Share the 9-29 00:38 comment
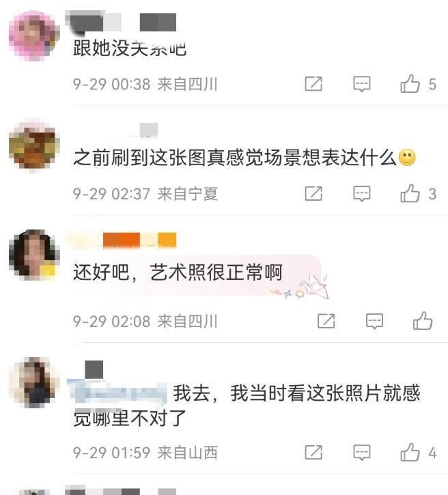Image resolution: width=448 pixels, height=495 pixels. click(x=313, y=84)
